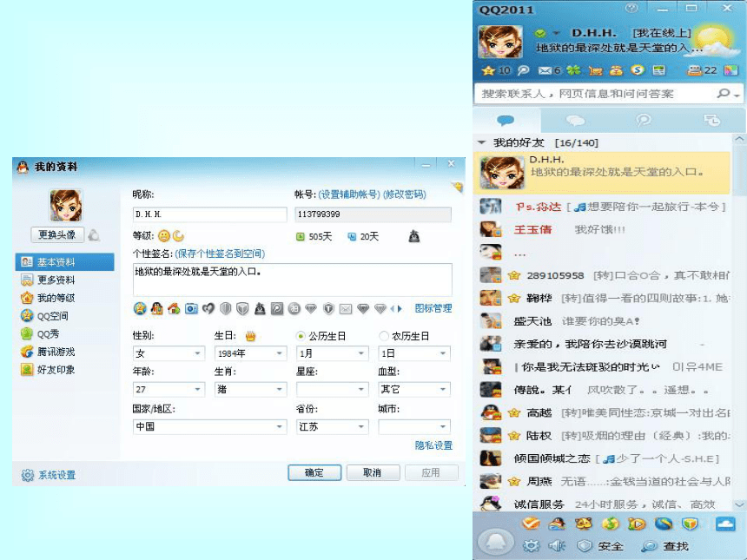Click the 确定 button
The height and width of the screenshot is (560, 747).
coord(314,473)
